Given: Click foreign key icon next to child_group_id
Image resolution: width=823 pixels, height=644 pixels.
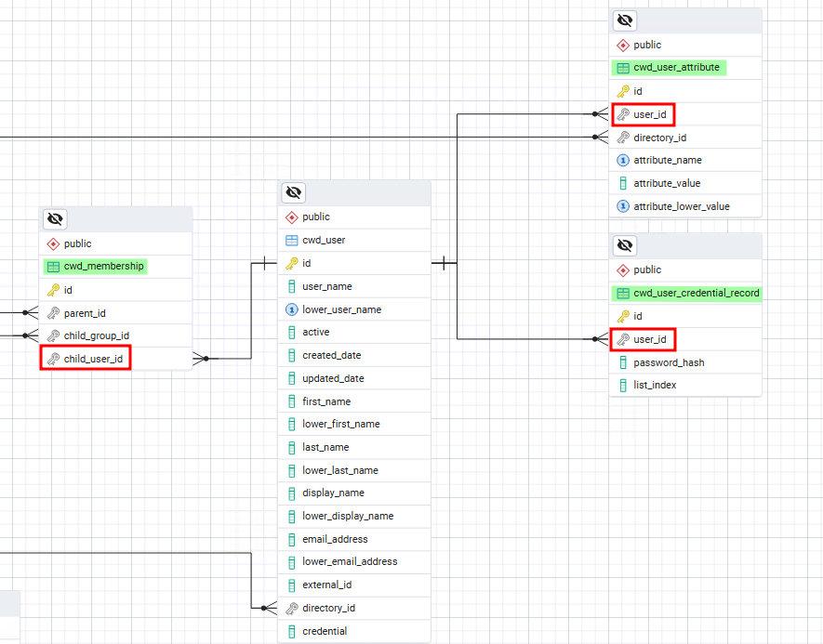Looking at the screenshot, I should (53, 335).
